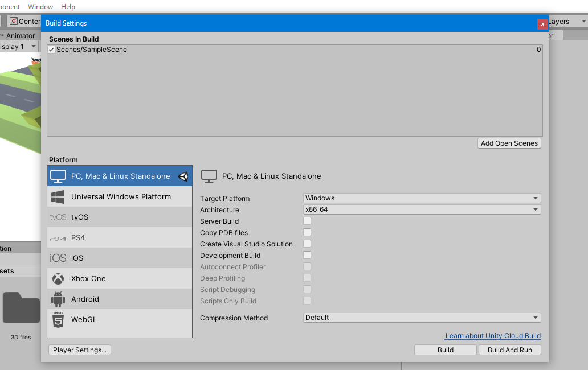Select PC, Mac & Linux Standalone monitor icon
This screenshot has width=588, height=370.
click(x=58, y=176)
